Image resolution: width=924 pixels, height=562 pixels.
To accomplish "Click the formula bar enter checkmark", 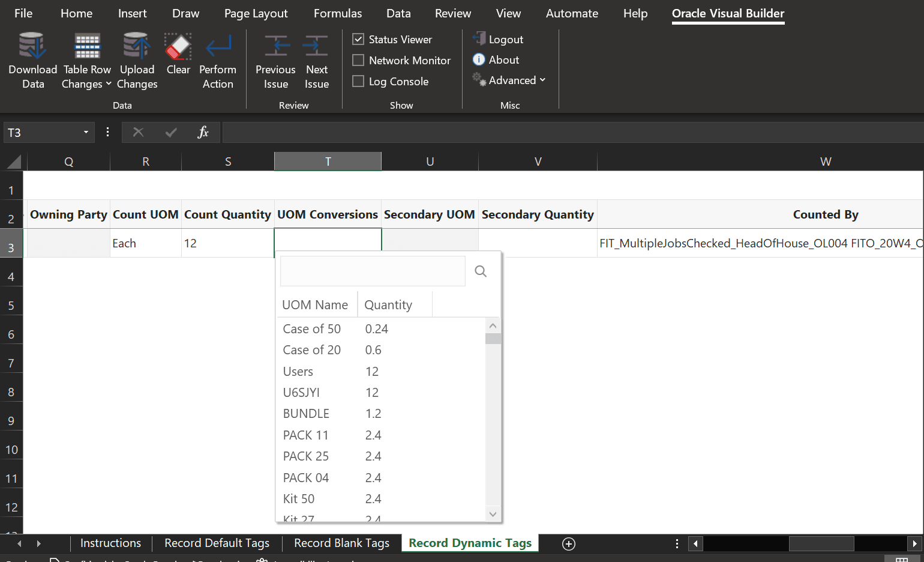I will point(171,132).
